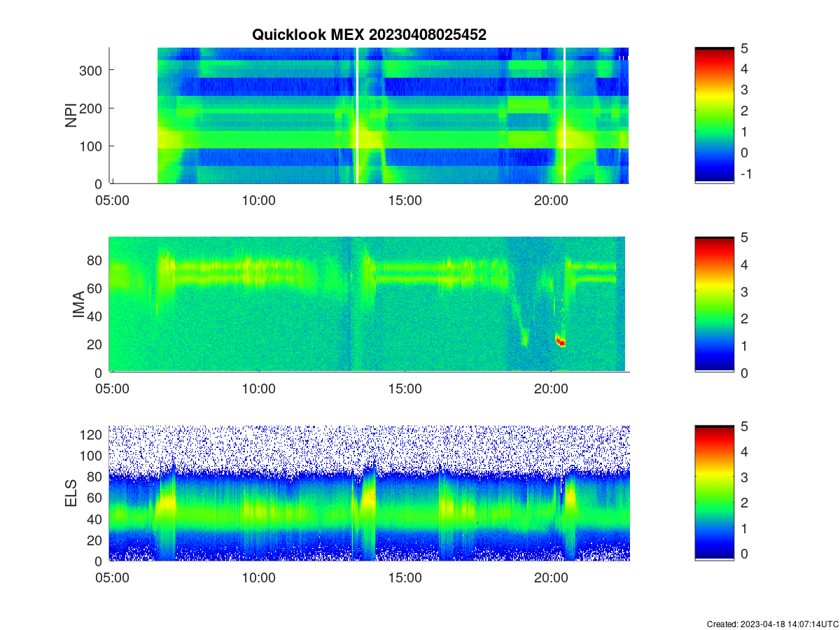Click the 20:00 tick label under IMA panel
The height and width of the screenshot is (630, 840).
click(551, 389)
